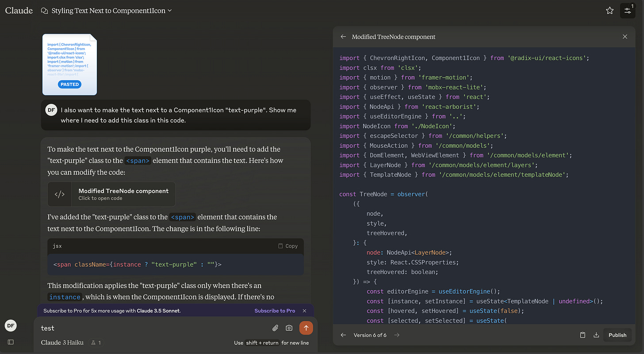This screenshot has height=354, width=644.
Task: Copy artifact with clipboard icon
Action: click(x=583, y=335)
